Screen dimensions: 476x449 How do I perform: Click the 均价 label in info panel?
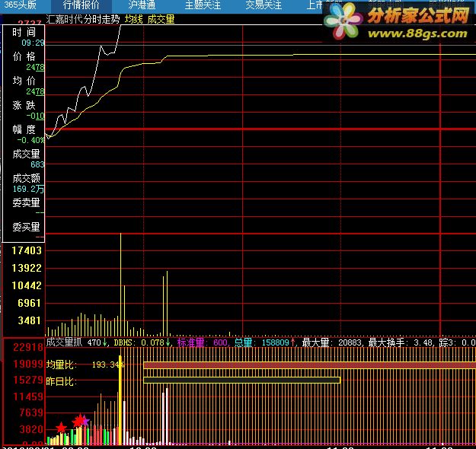click(x=24, y=81)
